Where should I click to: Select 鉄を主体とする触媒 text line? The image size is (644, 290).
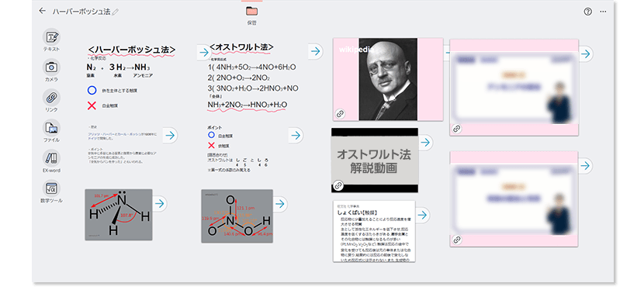click(119, 90)
